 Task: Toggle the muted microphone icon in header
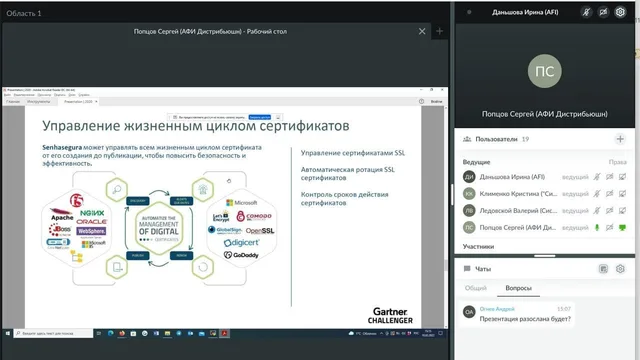[586, 12]
